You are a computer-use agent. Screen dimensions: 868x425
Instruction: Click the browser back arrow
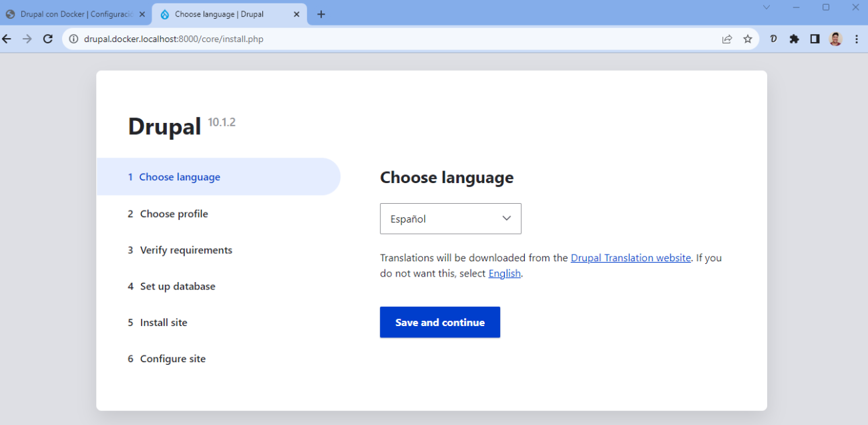point(7,39)
